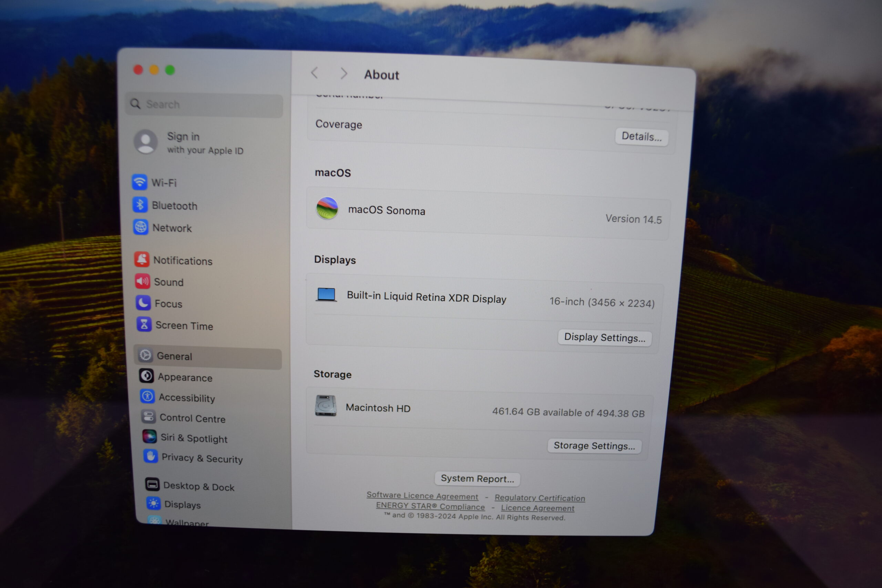Click the Apple ID avatar icon
This screenshot has width=882, height=588.
pyautogui.click(x=146, y=142)
